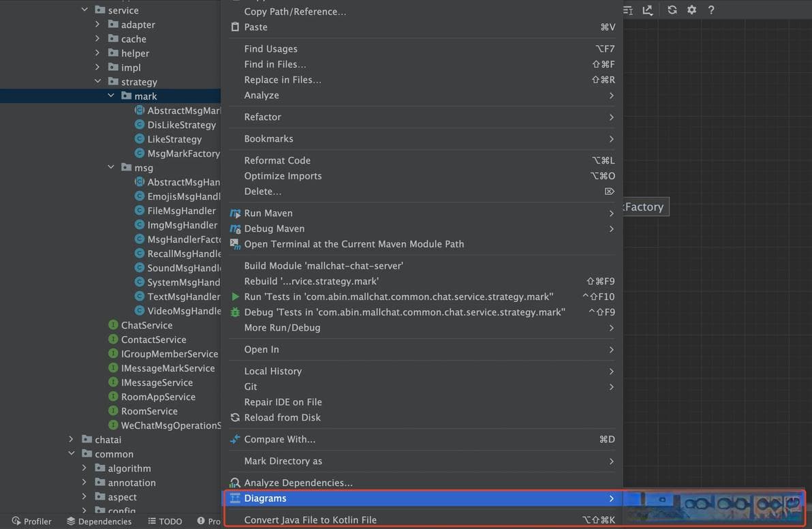Click the Delete shortcut key icon
The height and width of the screenshot is (529, 812).
point(610,191)
